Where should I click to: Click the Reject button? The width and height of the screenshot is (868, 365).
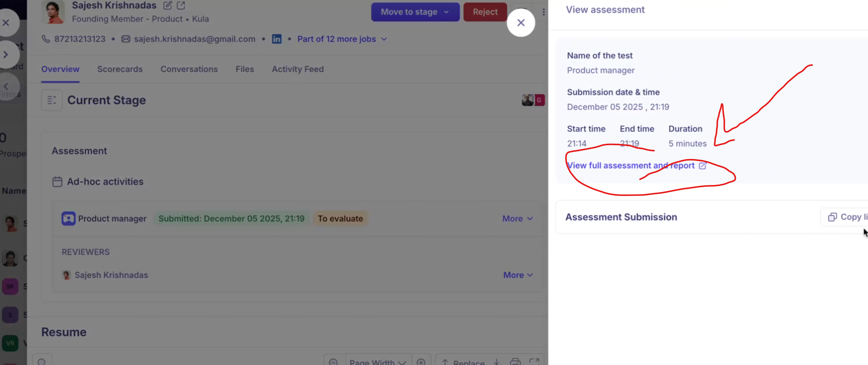(485, 12)
